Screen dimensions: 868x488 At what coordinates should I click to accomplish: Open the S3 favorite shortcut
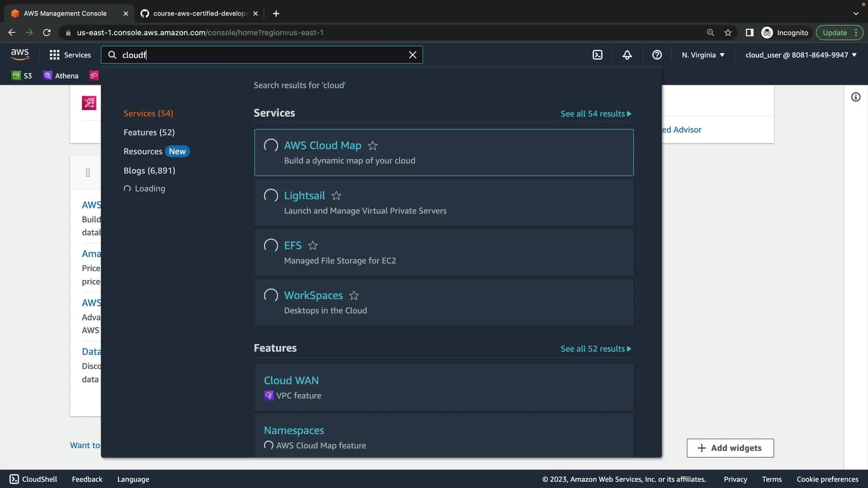pos(22,75)
